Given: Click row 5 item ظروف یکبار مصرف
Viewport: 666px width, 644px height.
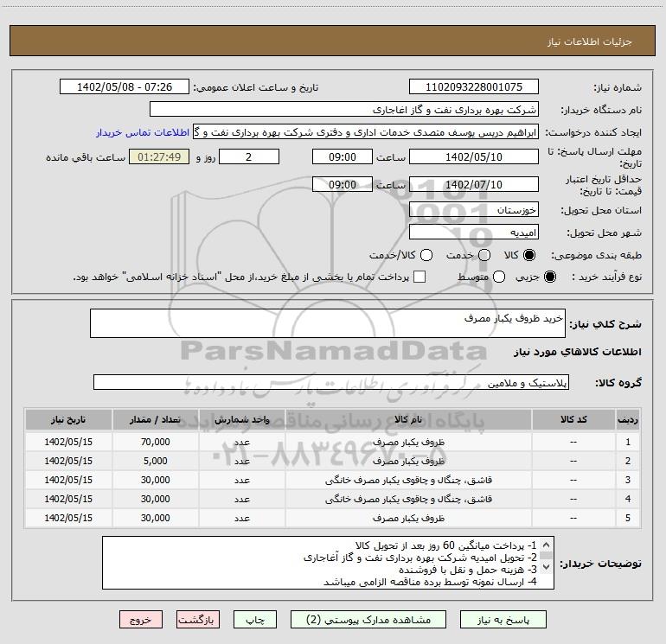Looking at the screenshot, I should 408,518.
